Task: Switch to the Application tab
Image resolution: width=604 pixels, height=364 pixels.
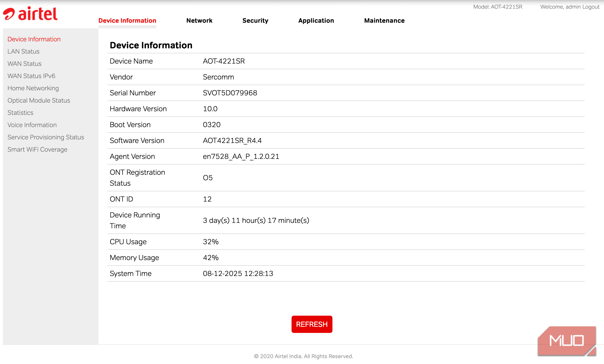Action: point(316,21)
